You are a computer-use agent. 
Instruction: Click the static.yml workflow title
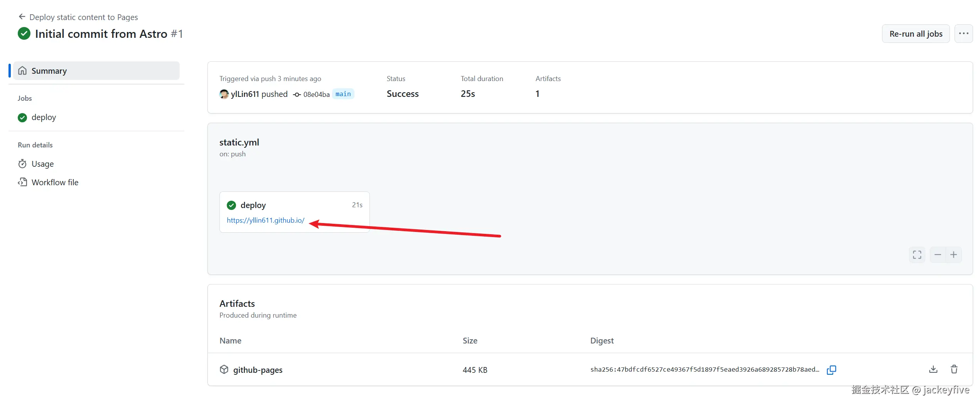click(239, 142)
